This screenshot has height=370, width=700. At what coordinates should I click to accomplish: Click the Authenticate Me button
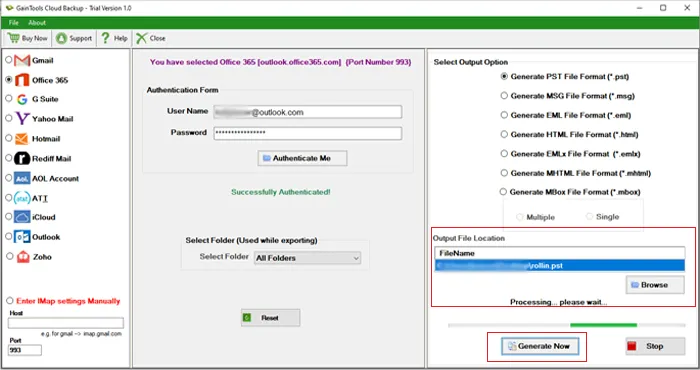tap(302, 158)
